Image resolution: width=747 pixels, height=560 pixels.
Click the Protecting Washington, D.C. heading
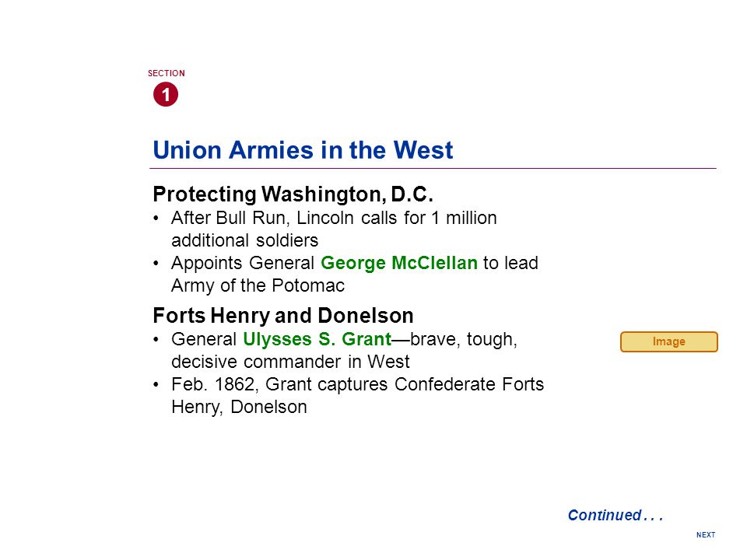pyautogui.click(x=293, y=194)
